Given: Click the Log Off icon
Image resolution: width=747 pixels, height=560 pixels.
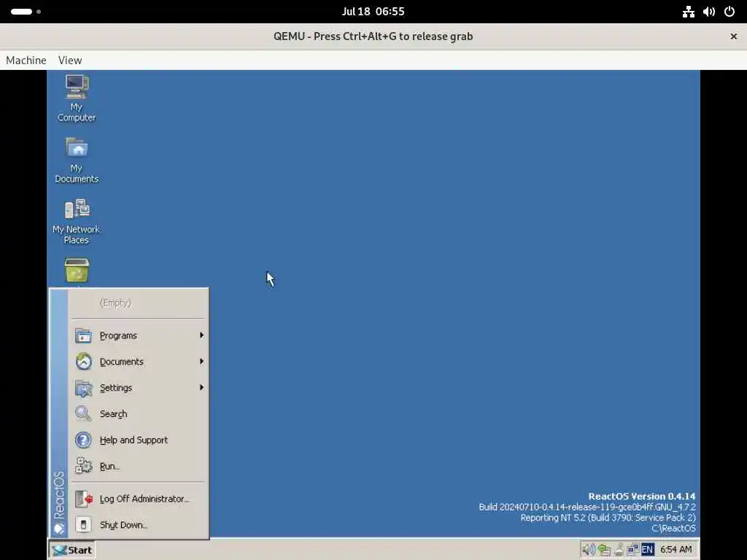Looking at the screenshot, I should pyautogui.click(x=83, y=499).
